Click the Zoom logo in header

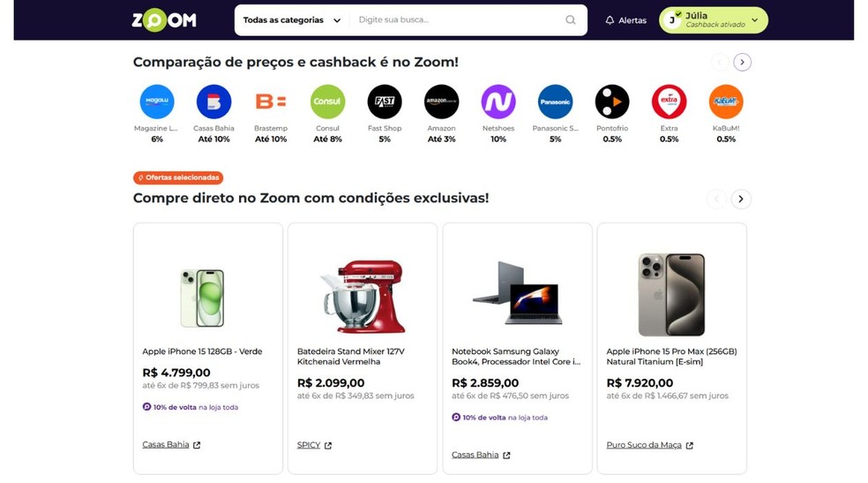click(164, 20)
